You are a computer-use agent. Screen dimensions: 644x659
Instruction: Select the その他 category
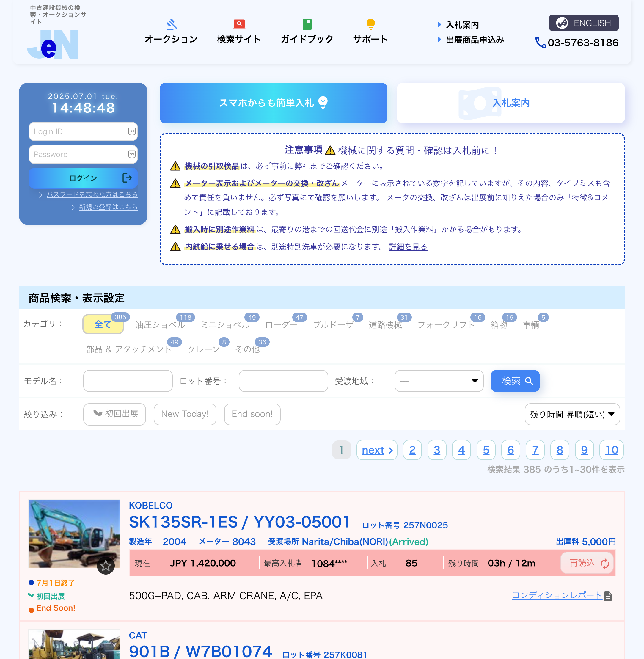(247, 349)
